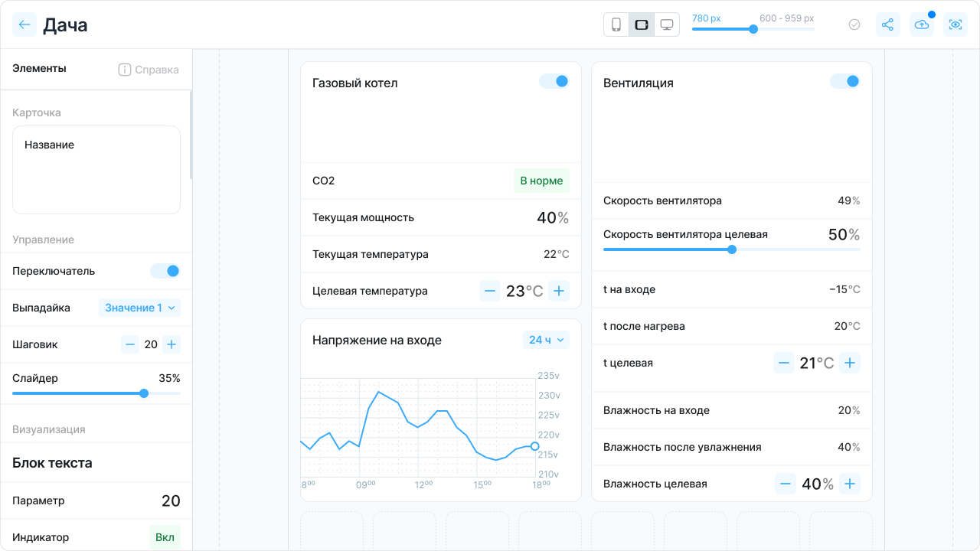Select the mobile phone viewport icon
Viewport: 980px width, 551px height.
click(616, 24)
